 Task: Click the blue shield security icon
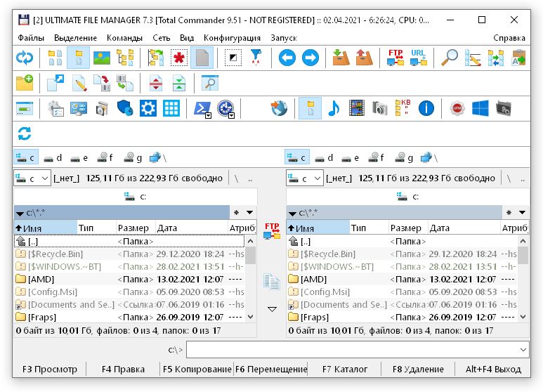[125, 108]
